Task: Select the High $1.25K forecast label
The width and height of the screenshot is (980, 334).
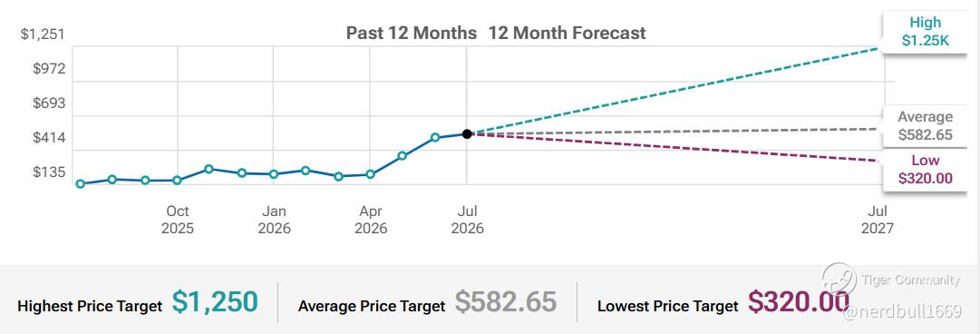Action: 925,32
